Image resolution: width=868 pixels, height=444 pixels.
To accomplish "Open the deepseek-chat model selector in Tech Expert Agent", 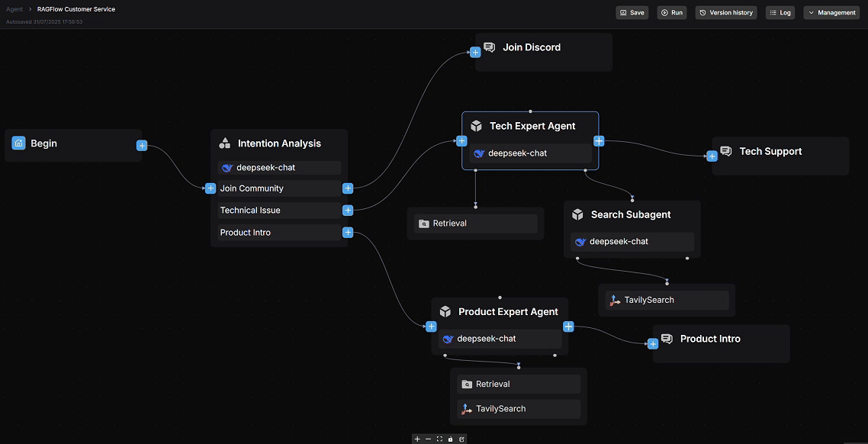I will point(529,153).
